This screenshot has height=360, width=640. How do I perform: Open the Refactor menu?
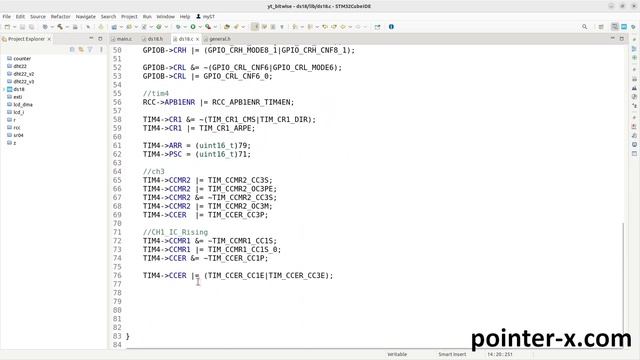(x=60, y=17)
